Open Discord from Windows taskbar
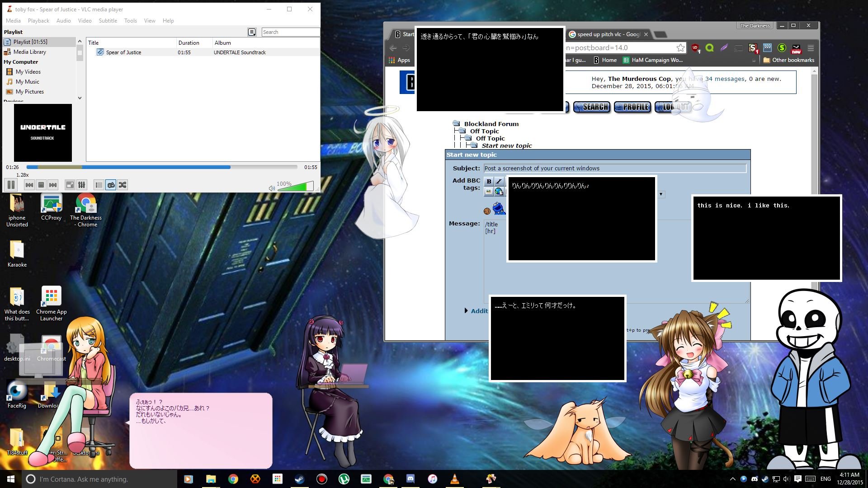Screen dimensions: 868x488 (x=410, y=479)
